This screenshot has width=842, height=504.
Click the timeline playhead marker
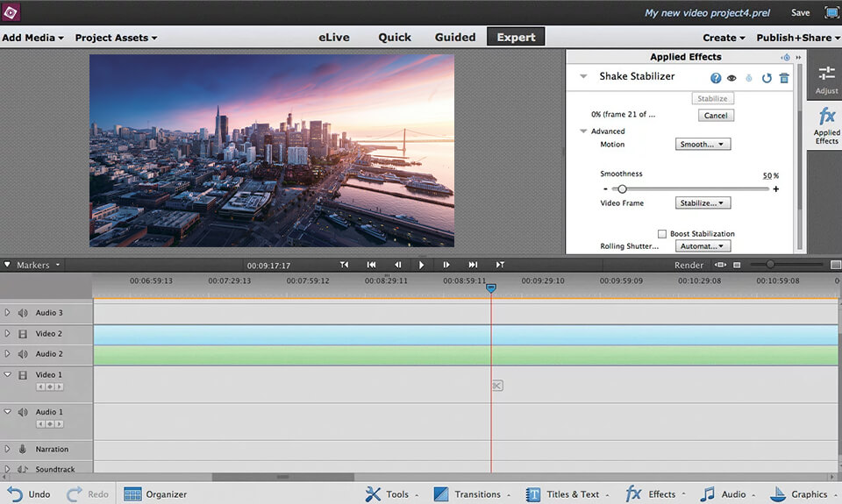tap(491, 288)
